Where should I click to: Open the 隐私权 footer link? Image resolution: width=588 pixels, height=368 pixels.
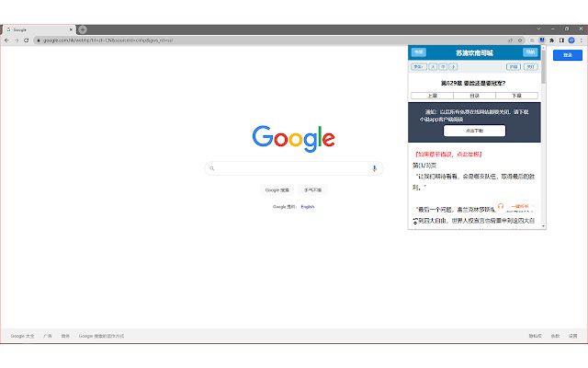click(535, 336)
